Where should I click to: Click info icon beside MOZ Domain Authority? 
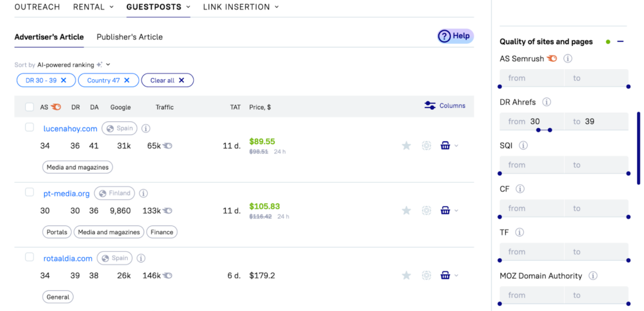click(x=593, y=276)
